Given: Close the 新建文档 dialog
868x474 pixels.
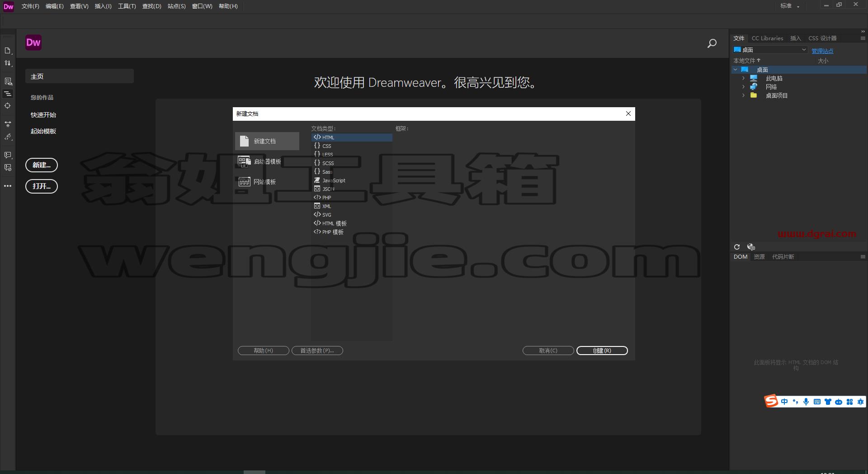Looking at the screenshot, I should coord(628,114).
